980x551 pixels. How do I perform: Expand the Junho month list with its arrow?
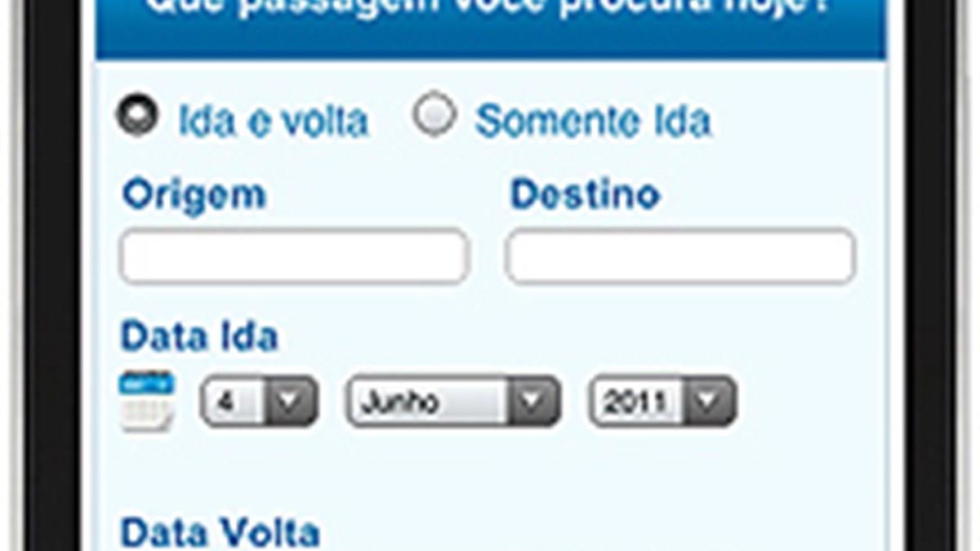[533, 402]
